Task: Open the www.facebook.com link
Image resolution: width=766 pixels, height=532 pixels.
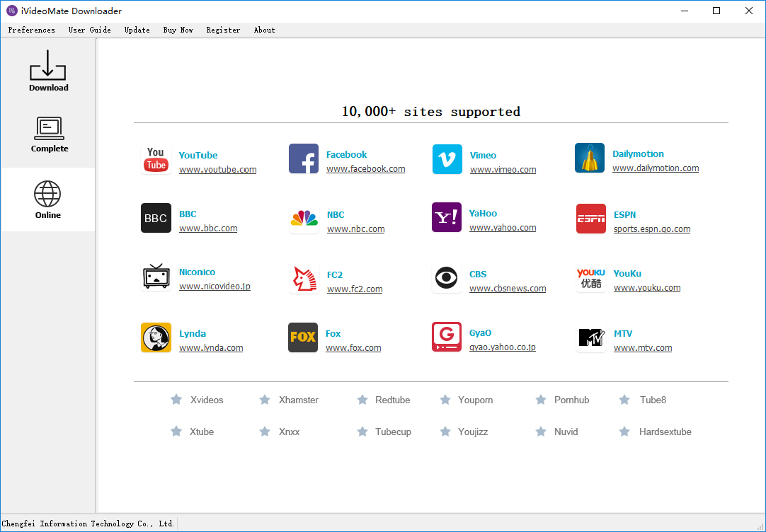Action: point(366,169)
